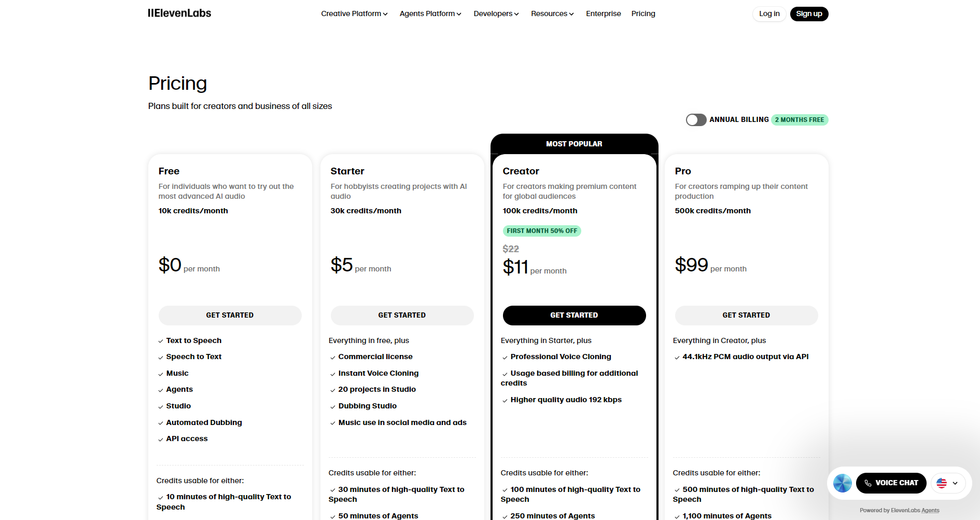Click the checkmark beside Text to Speech
The image size is (980, 520).
click(x=161, y=341)
